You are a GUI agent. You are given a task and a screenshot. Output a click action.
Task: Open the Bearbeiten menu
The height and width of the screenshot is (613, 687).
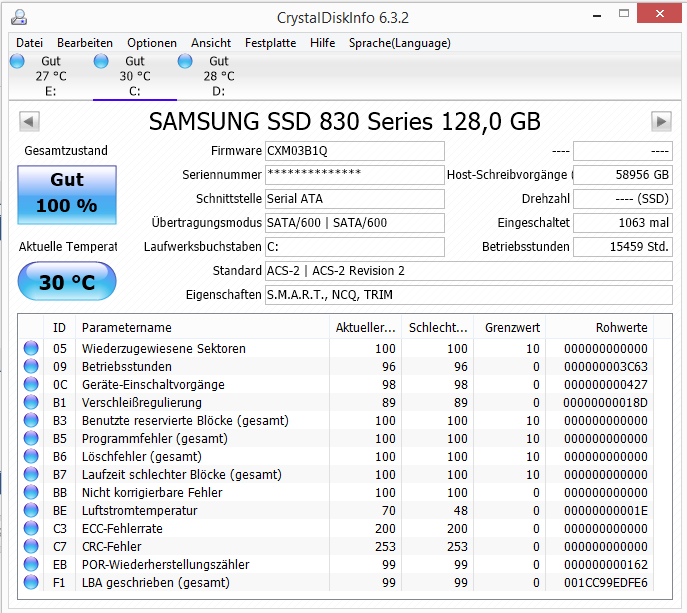coord(85,43)
